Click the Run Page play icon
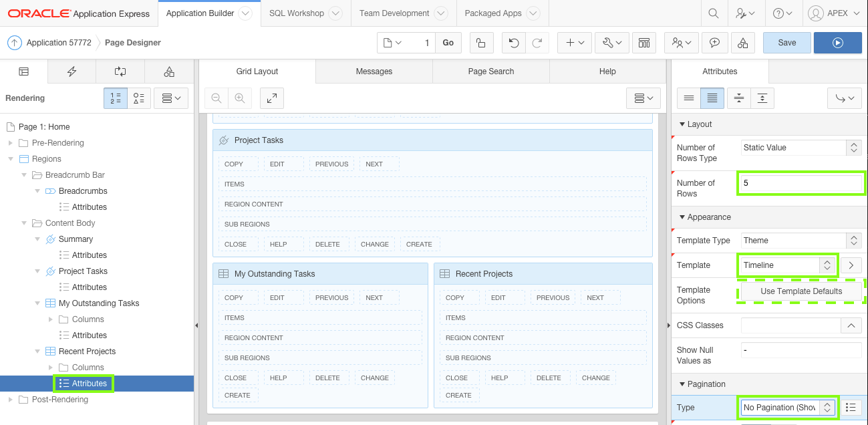The width and height of the screenshot is (868, 425). coord(837,43)
